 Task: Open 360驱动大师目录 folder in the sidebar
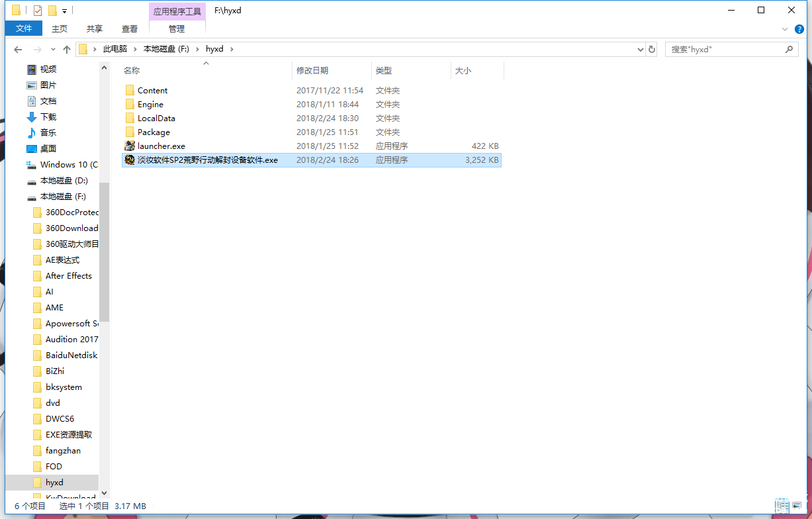[x=71, y=244]
